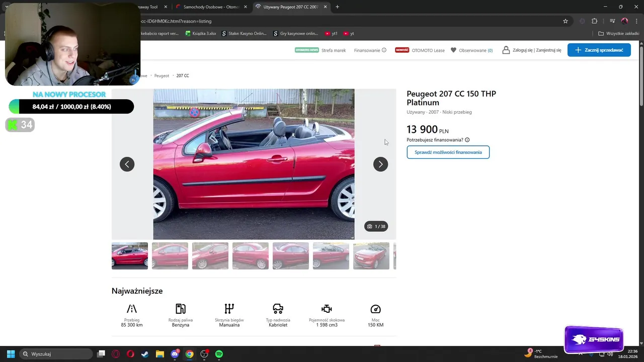The image size is (644, 362).
Task: Open the 1 / 38 photo gallery counter
Action: tap(376, 226)
